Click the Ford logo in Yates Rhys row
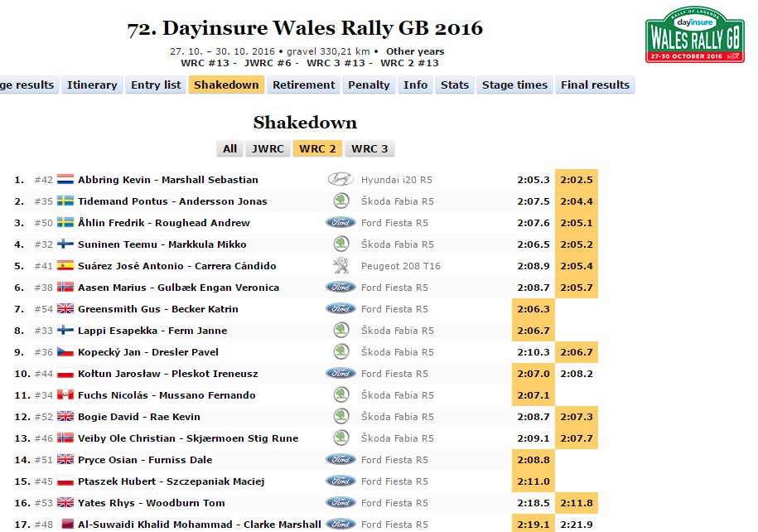Viewport: 758px width, 532px height. pyautogui.click(x=340, y=502)
